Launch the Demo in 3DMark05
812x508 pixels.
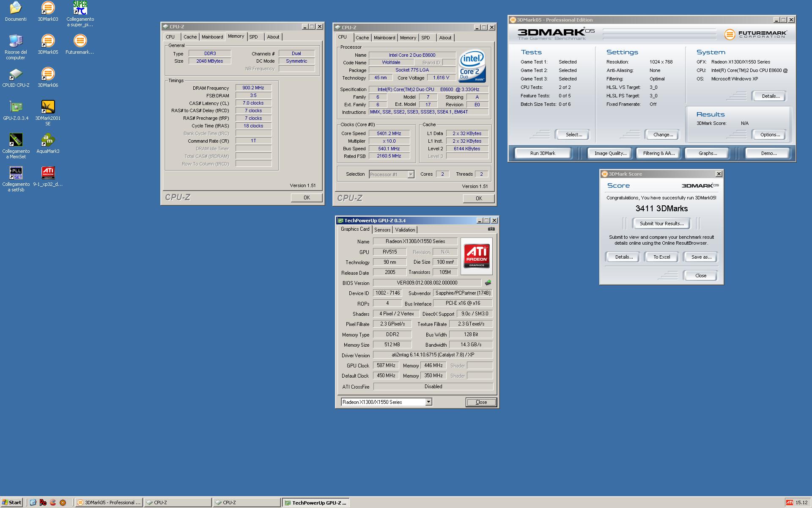[x=768, y=153]
